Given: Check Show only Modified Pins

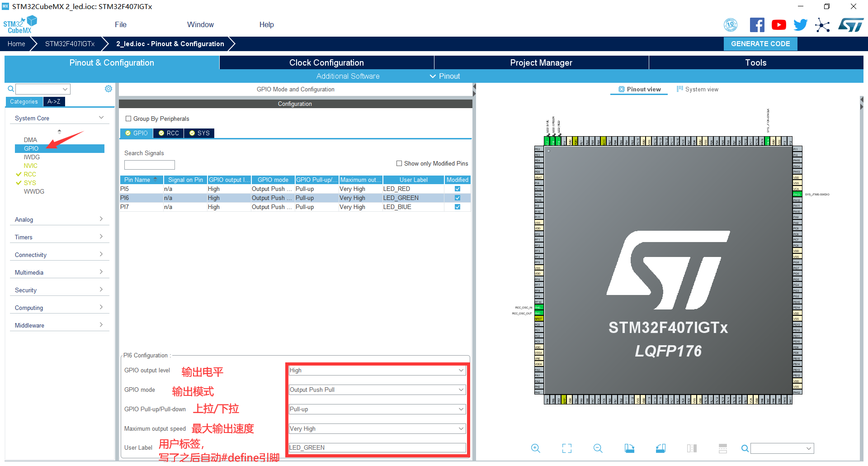Looking at the screenshot, I should [x=399, y=163].
